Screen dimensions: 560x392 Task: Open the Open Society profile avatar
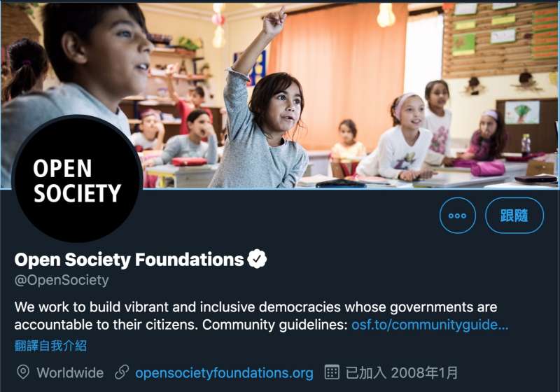point(77,180)
